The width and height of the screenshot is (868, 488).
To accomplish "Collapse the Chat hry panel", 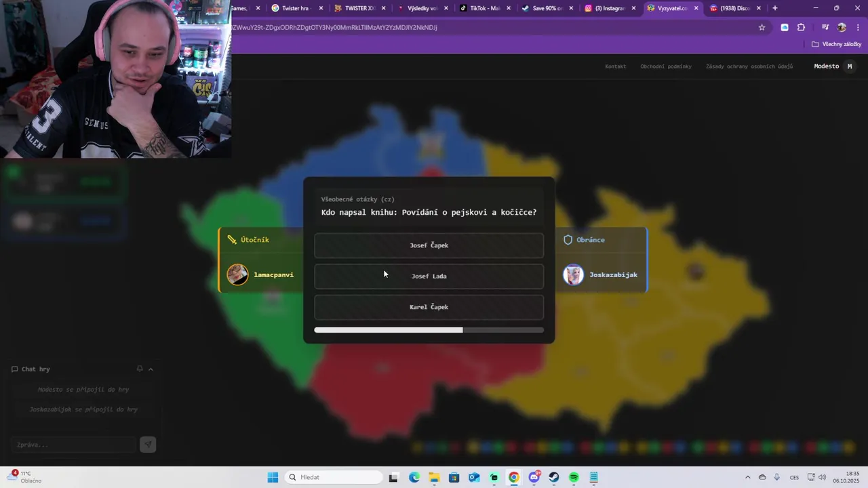I will pos(151,369).
